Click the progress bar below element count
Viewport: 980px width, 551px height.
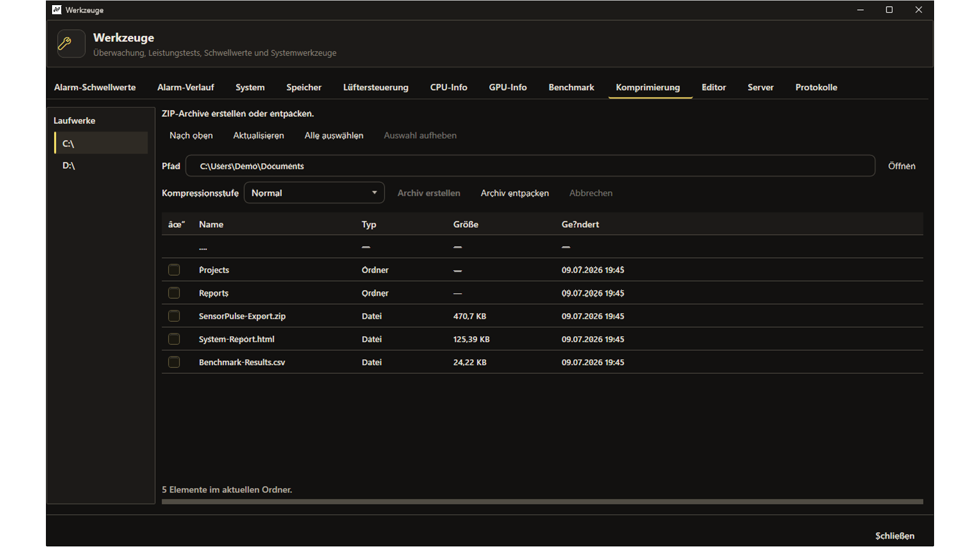coord(542,502)
